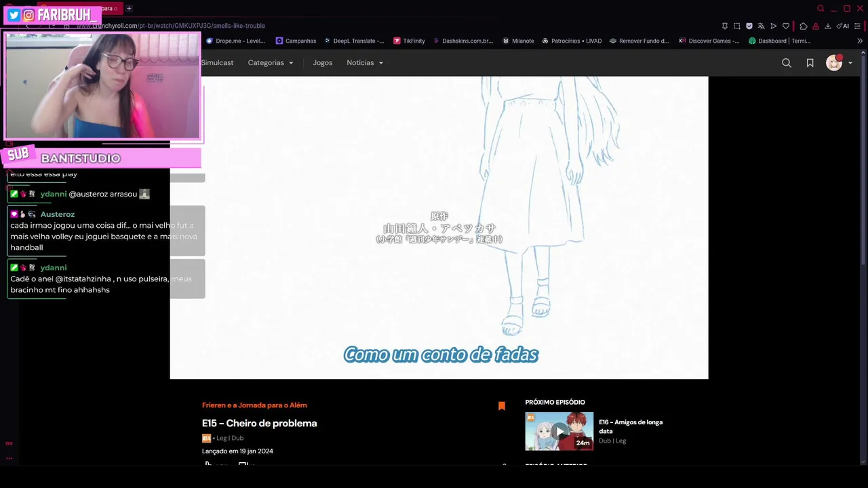Open the Simulcast menu item
This screenshot has width=868, height=488.
point(217,62)
